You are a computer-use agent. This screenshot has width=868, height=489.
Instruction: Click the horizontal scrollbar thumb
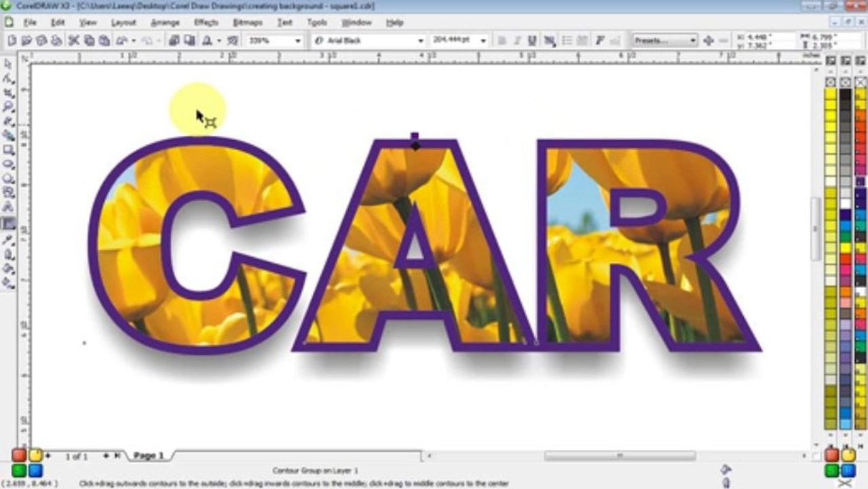[620, 456]
